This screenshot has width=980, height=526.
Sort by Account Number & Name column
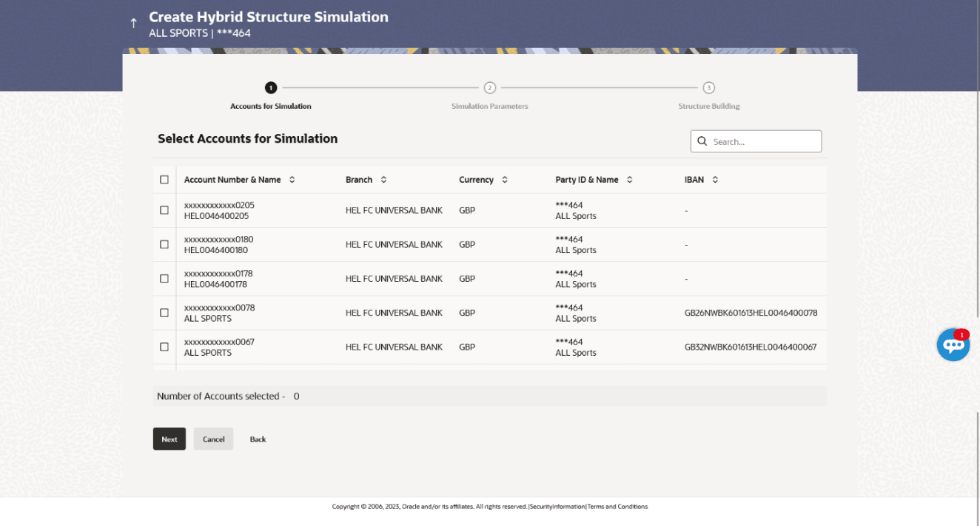(x=292, y=180)
